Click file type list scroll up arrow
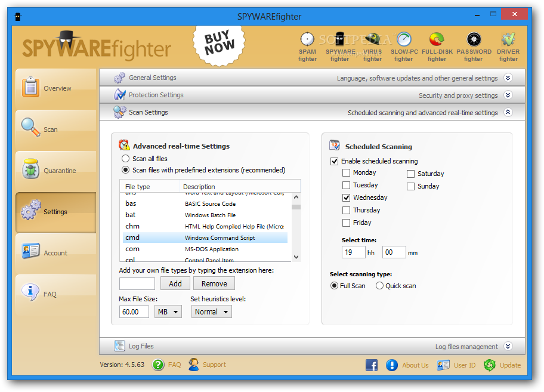 pyautogui.click(x=296, y=197)
